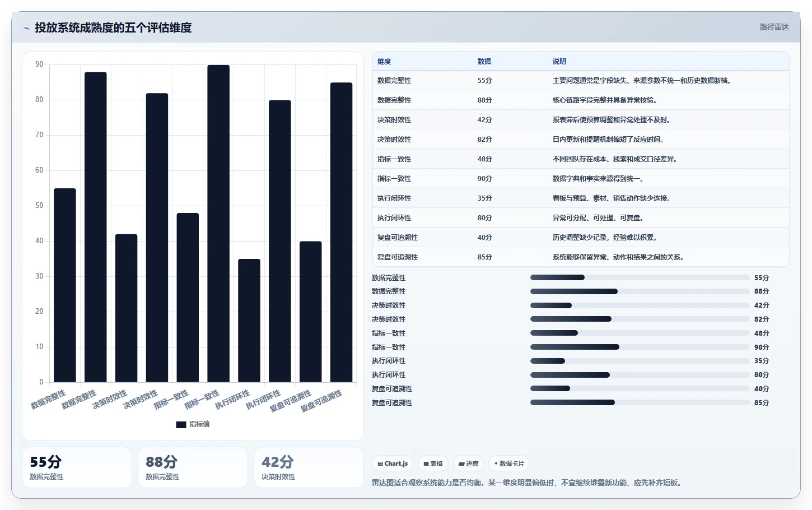Click 复盘可追溯性 in the 40分 table row
Viewport: 812px width, 510px height.
(398, 238)
